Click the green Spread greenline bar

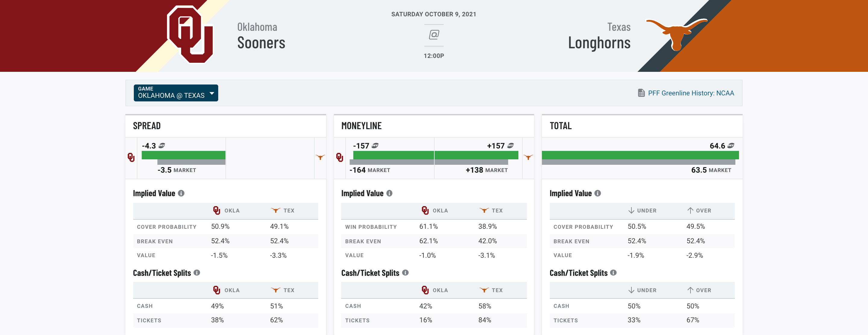pos(183,155)
